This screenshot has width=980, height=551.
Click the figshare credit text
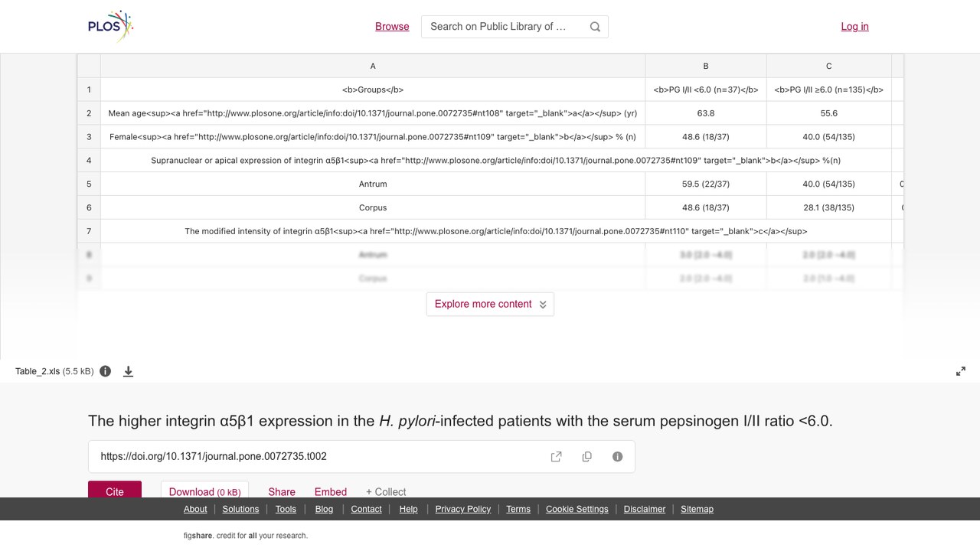246,536
